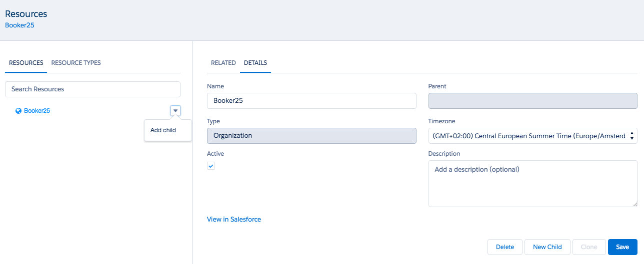This screenshot has width=644, height=264.
Task: Uncheck the Active checkbox
Action: pyautogui.click(x=211, y=166)
